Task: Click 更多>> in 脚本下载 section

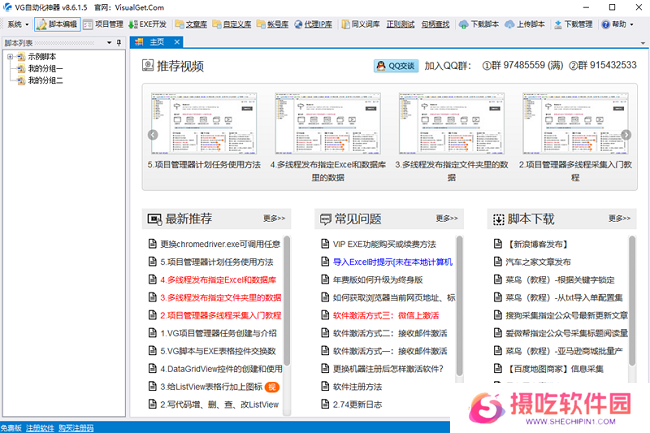Action: tap(619, 218)
